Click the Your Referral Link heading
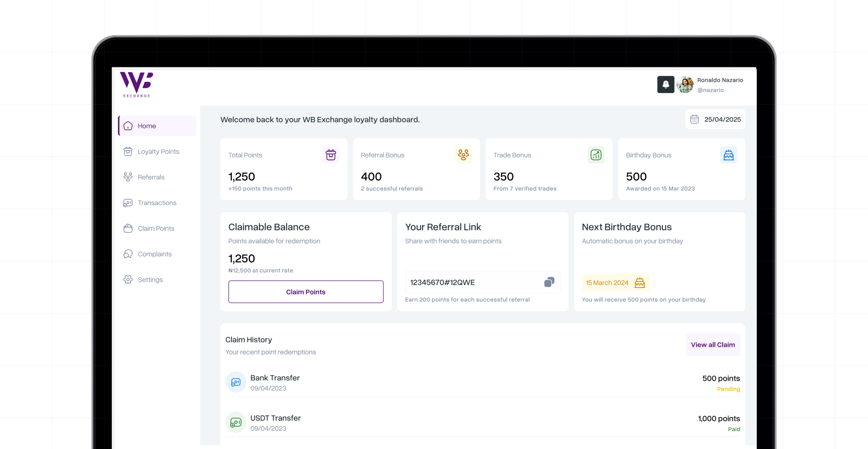The height and width of the screenshot is (449, 868). (443, 227)
